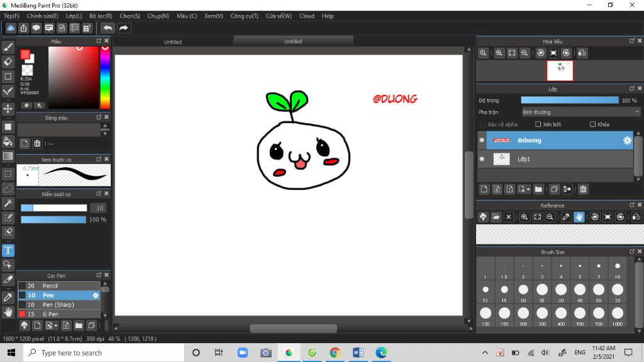
Task: Select the Brush tool in left toolbar
Action: point(8,47)
